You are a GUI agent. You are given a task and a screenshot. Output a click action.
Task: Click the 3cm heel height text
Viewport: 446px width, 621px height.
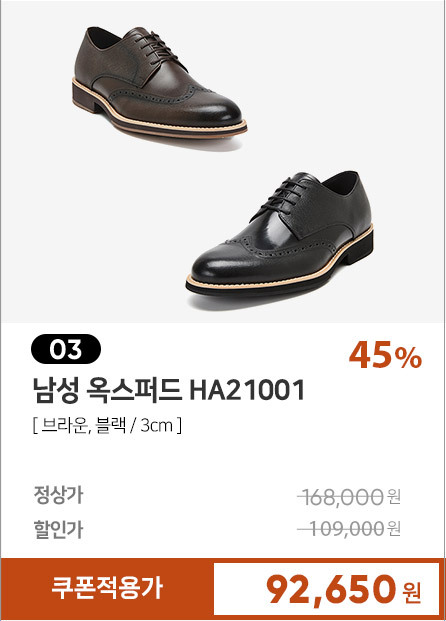pos(157,426)
